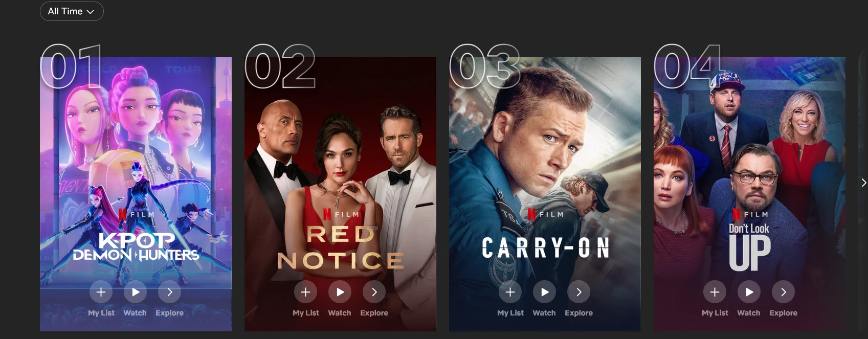Play KPop Demon Hunters with Watch button

click(136, 292)
